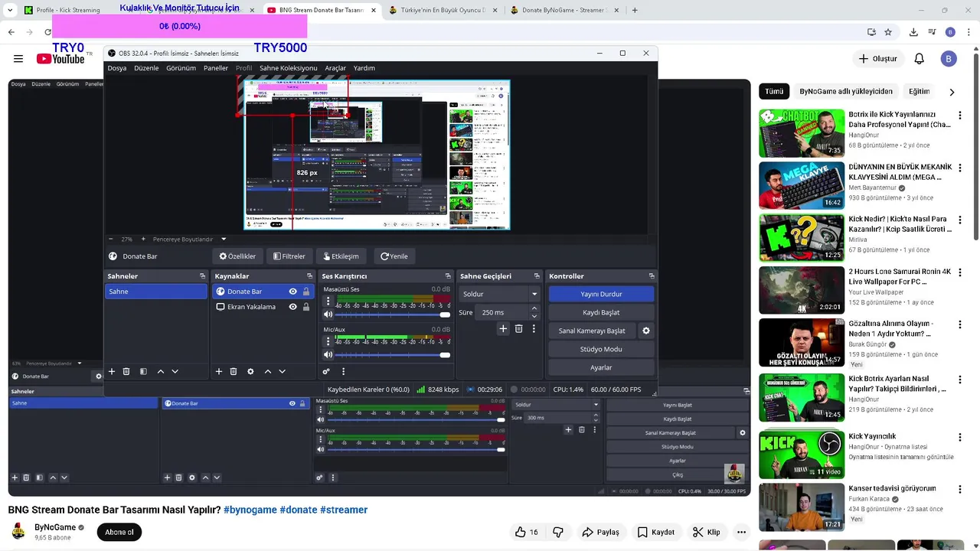This screenshot has height=551, width=980.
Task: Undock the Ses Karıştırıcı panel
Action: pos(448,276)
